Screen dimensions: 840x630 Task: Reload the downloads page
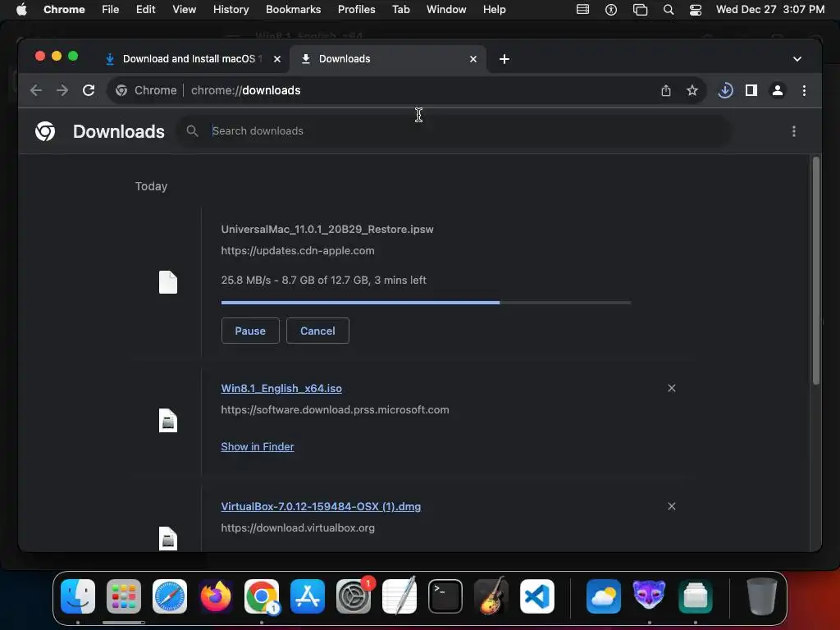[x=89, y=90]
